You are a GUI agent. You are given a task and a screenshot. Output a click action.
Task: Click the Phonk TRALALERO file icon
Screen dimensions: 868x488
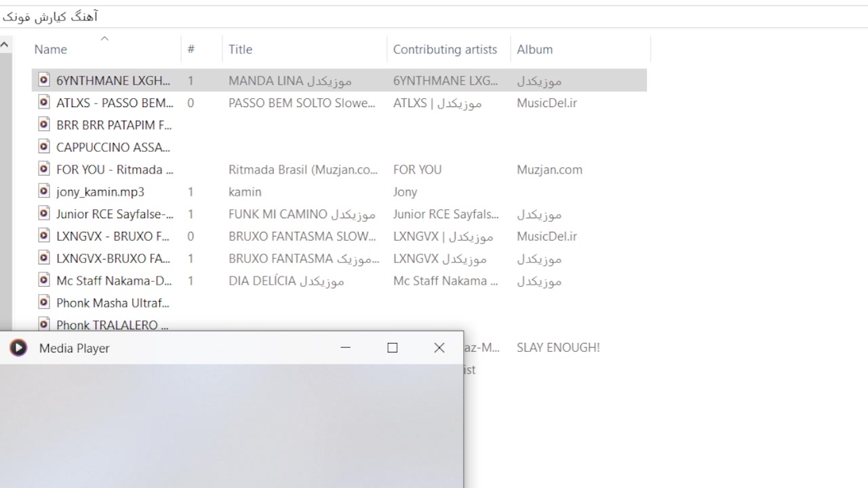coord(44,324)
